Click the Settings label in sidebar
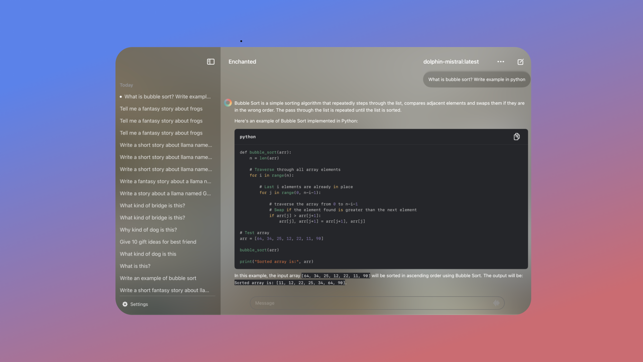Viewport: 643px width, 362px height. 139,304
